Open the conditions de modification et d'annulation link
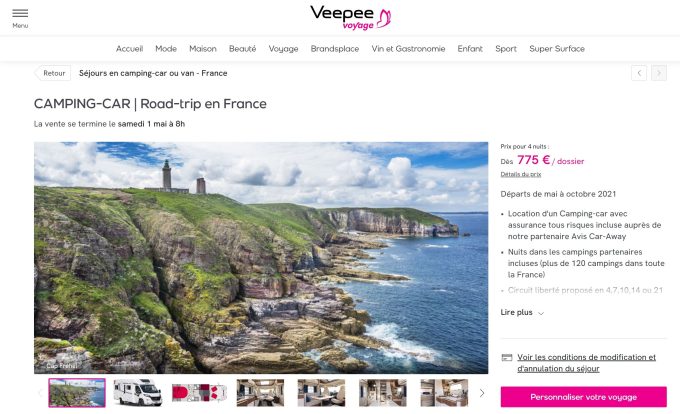Viewport: 680px width, 414px height. point(586,363)
